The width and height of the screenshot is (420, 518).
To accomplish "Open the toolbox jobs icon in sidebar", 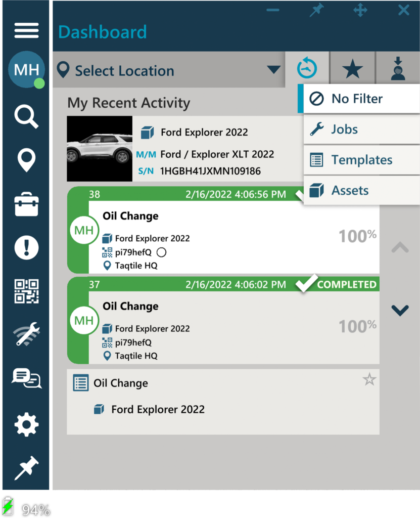I will pos(26,204).
